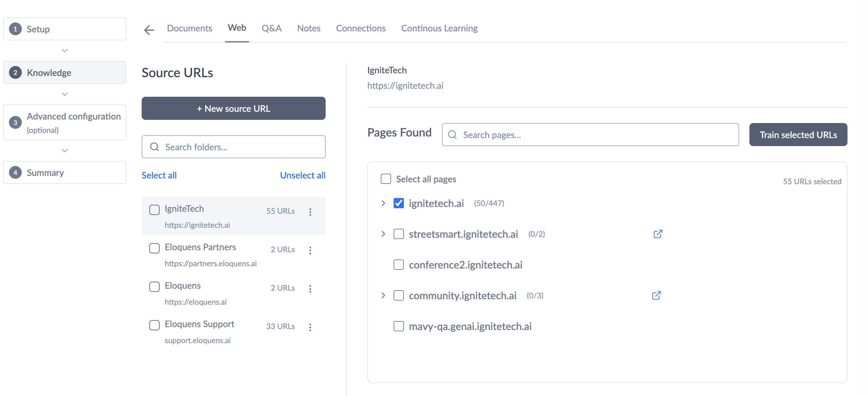This screenshot has height=396, width=868.
Task: Click the chevron below Setup step
Action: pyautogui.click(x=65, y=51)
